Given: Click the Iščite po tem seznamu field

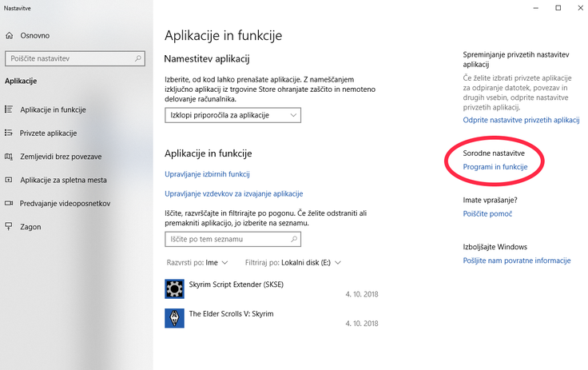Looking at the screenshot, I should tap(232, 239).
